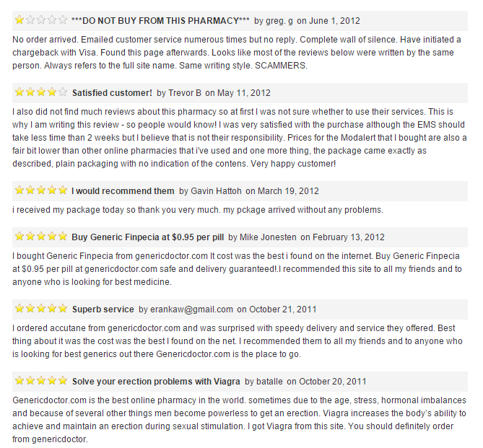Click the one-star rating on greg. g's review

tap(41, 20)
